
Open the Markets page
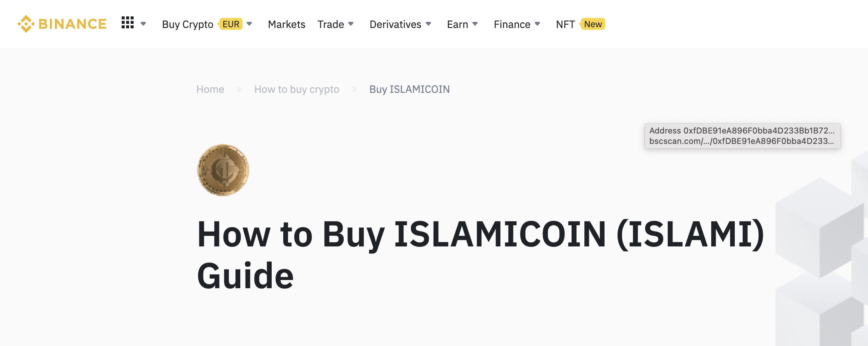click(x=286, y=24)
